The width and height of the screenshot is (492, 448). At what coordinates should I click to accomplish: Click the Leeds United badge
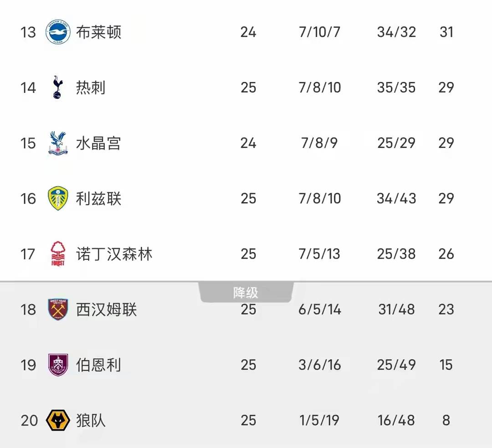(58, 199)
